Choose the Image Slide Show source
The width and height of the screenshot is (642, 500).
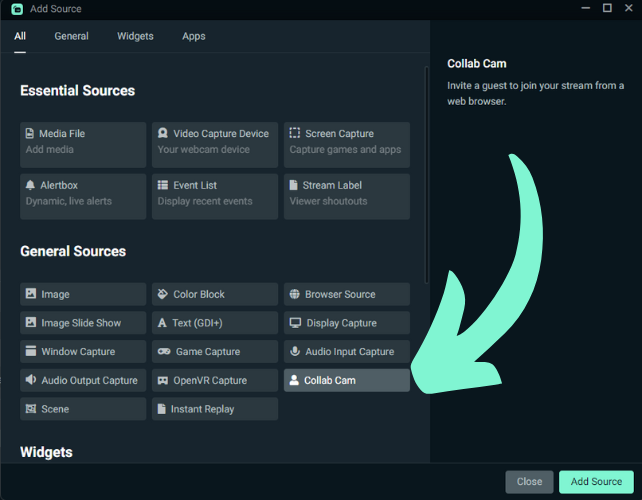pyautogui.click(x=83, y=323)
